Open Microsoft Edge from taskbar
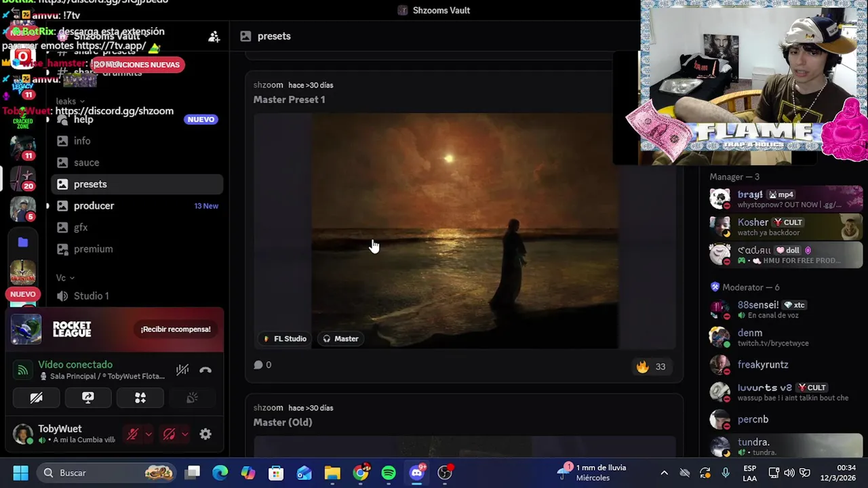The height and width of the screenshot is (488, 868). [x=220, y=473]
